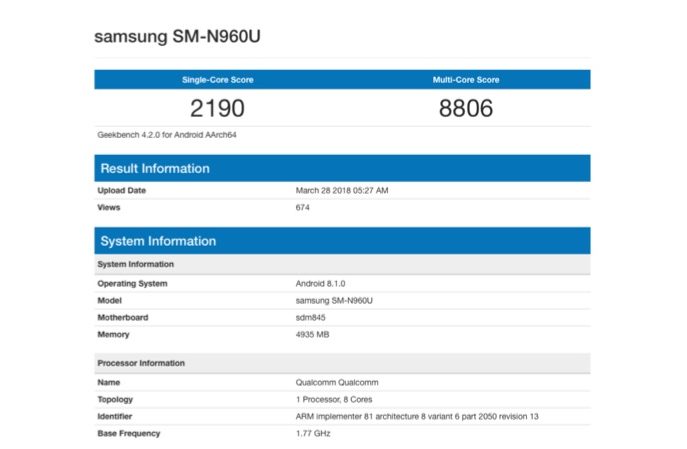The height and width of the screenshot is (449, 687).
Task: Click the Processor Information subheader
Action: (141, 363)
